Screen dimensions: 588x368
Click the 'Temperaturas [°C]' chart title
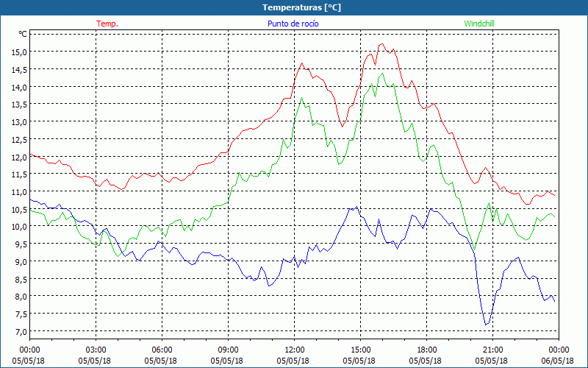301,7
